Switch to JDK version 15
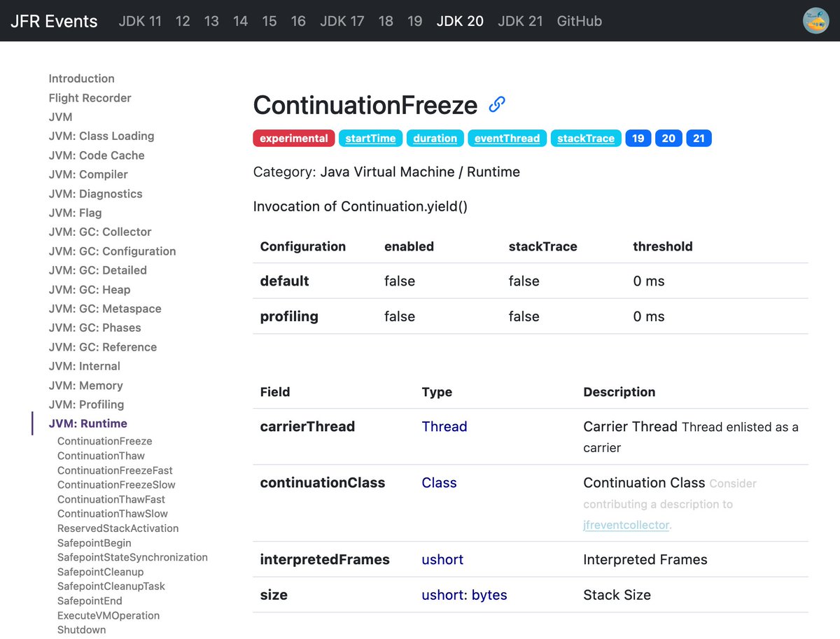 pyautogui.click(x=269, y=21)
